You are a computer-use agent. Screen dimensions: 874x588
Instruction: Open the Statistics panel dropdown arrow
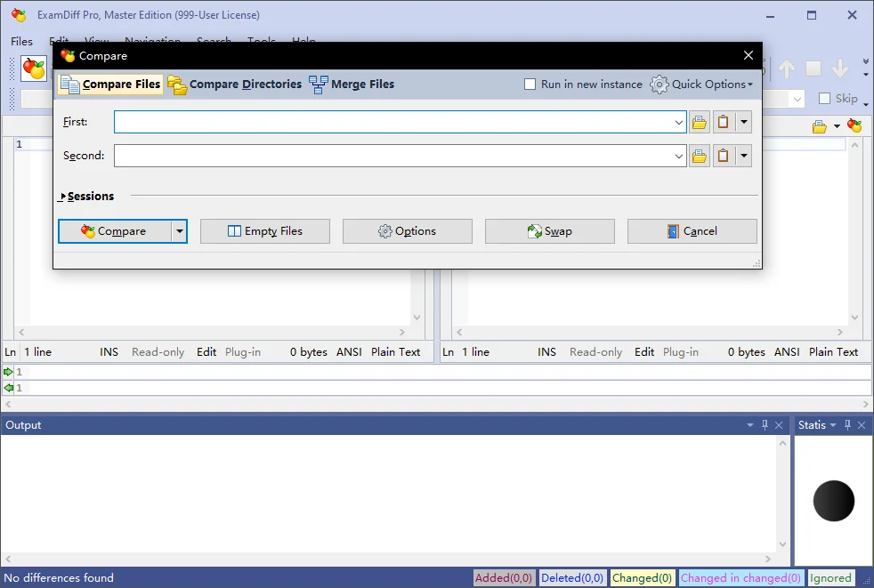(833, 425)
